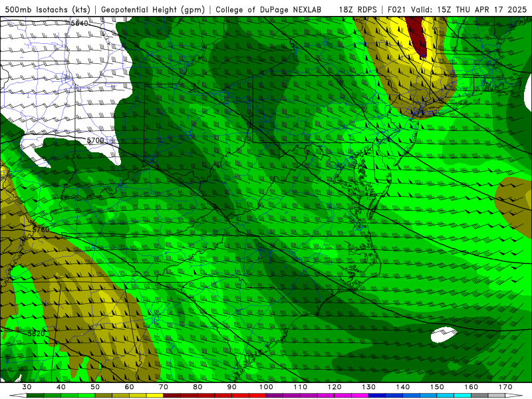532x399 pixels.
Task: Click the cyan swatch ending at 160
Action: pyautogui.click(x=462, y=396)
